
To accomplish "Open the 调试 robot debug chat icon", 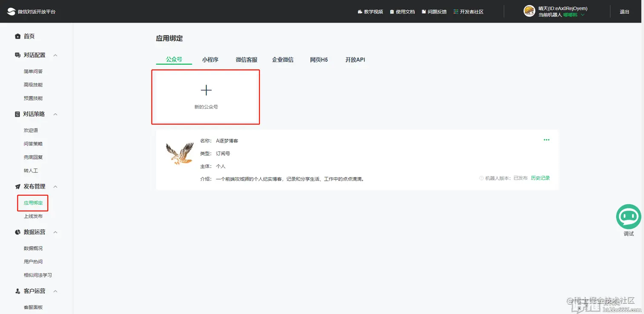I will click(x=629, y=217).
